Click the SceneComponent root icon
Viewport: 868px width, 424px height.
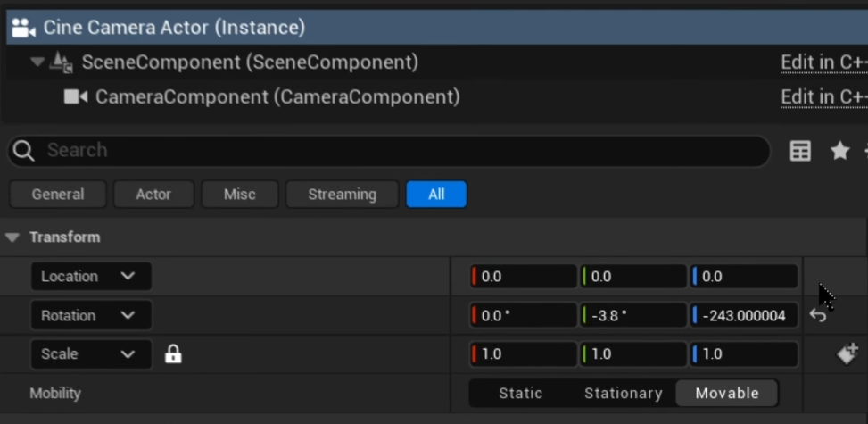[62, 62]
